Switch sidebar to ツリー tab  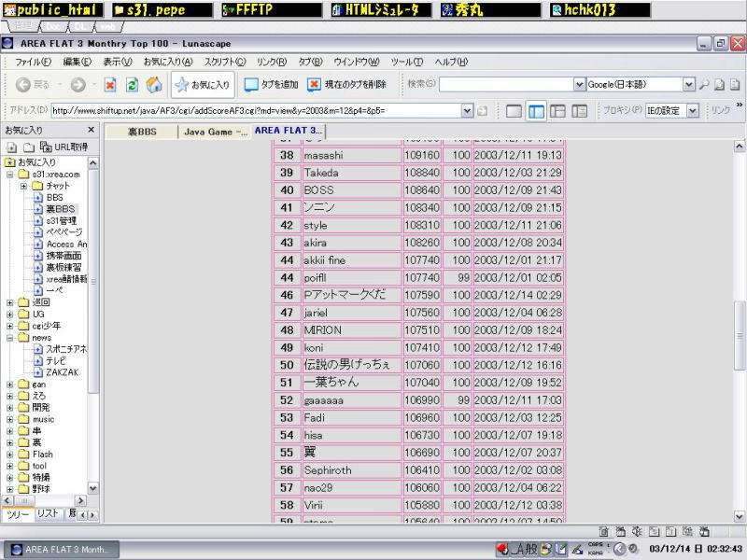tap(18, 515)
